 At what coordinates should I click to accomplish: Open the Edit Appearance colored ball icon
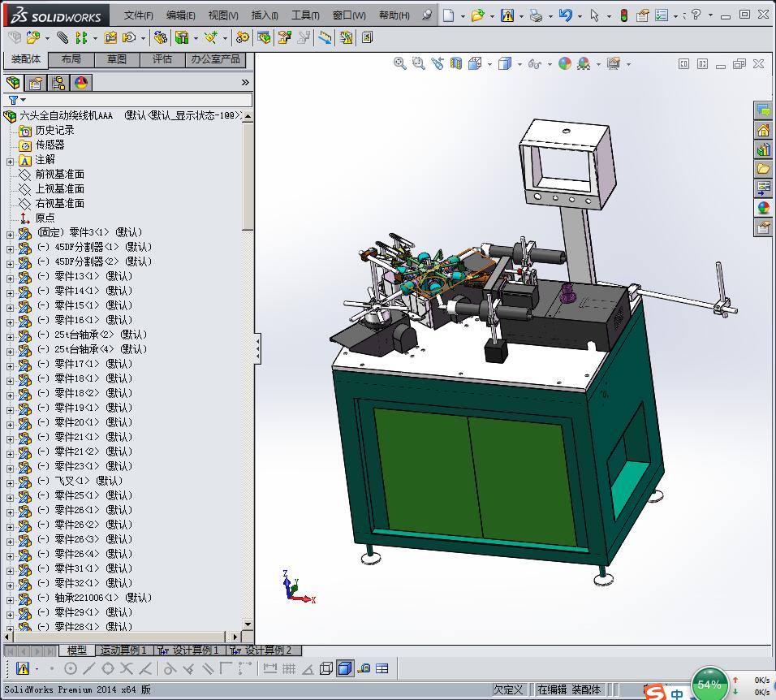(x=563, y=63)
